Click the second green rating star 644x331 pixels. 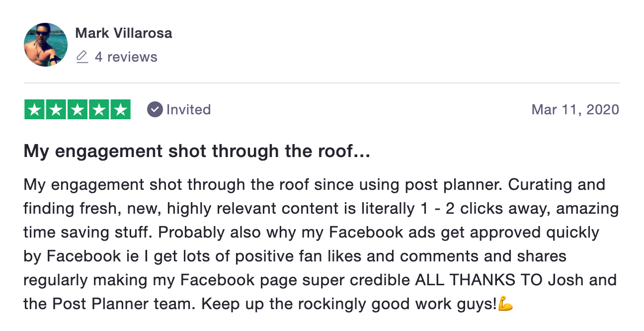pyautogui.click(x=56, y=110)
